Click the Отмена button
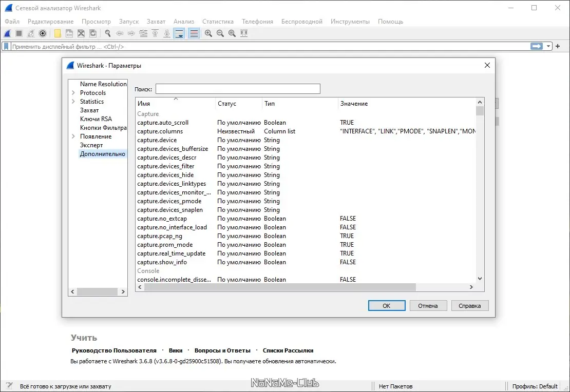The height and width of the screenshot is (392, 570). point(428,305)
